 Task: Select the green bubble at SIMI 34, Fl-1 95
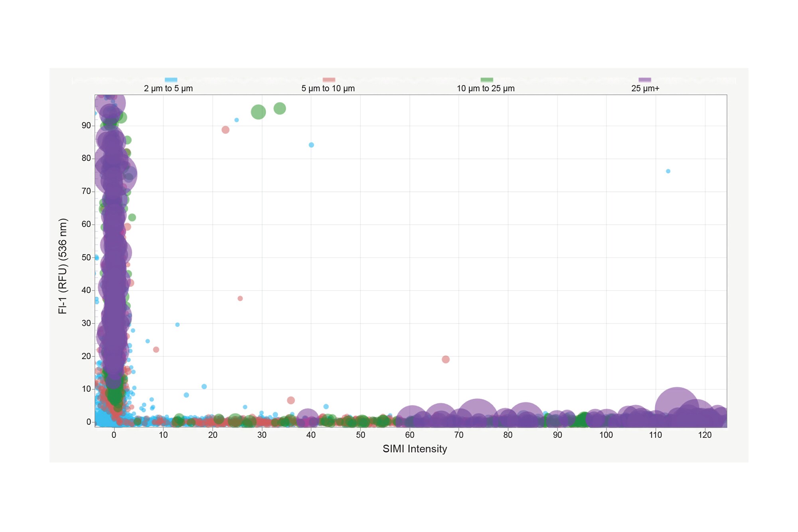pos(280,109)
